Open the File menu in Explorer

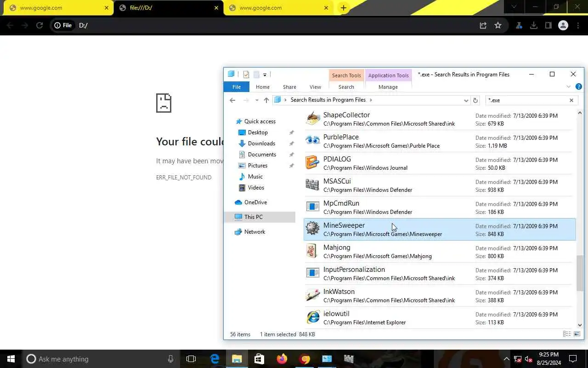coord(236,87)
